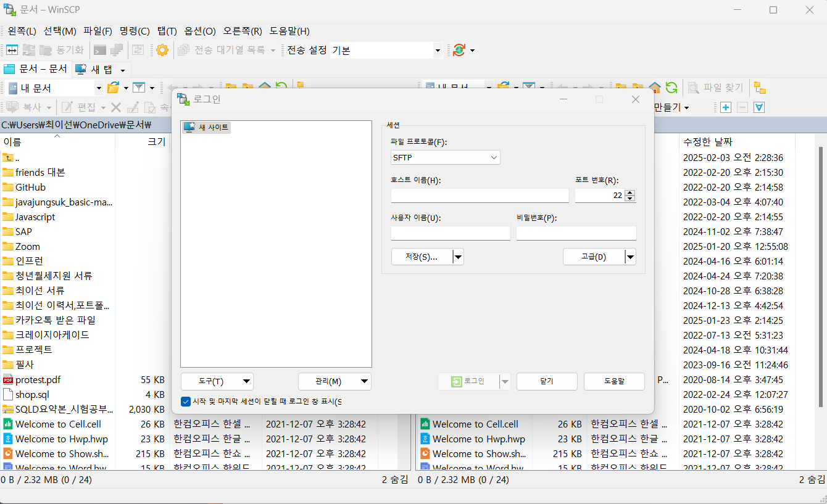Viewport: 827px width, 504px height.
Task: Click the properties checklist icon in left toolbar
Action: pos(150,107)
